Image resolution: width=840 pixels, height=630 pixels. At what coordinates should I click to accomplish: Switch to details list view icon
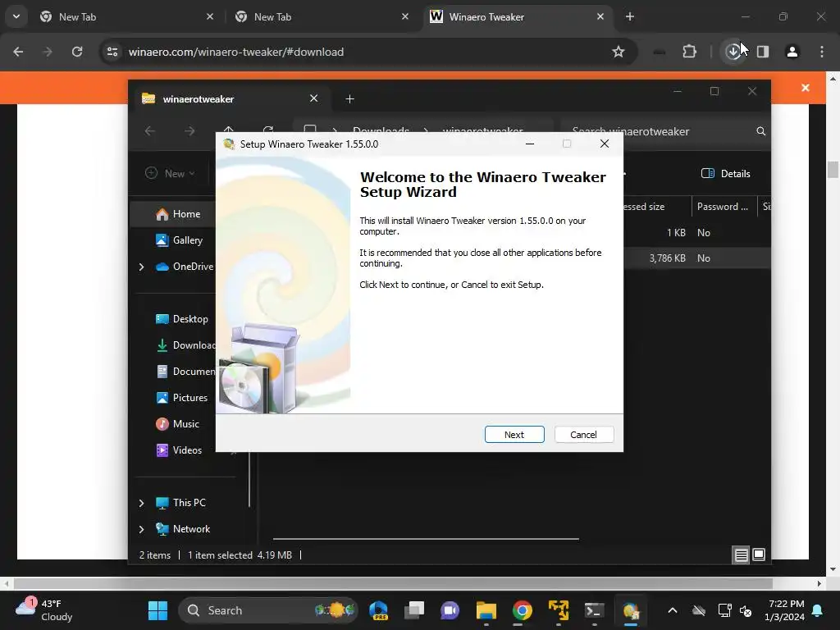(x=741, y=555)
